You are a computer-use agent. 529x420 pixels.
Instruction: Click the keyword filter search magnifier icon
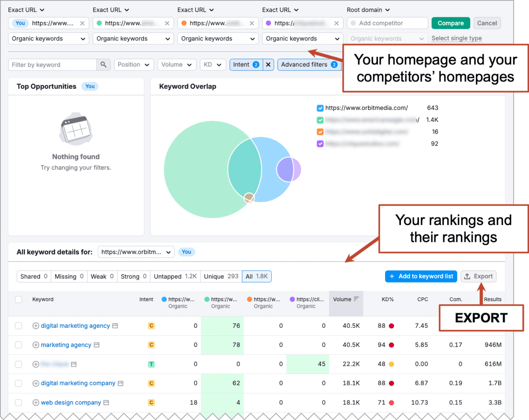103,65
